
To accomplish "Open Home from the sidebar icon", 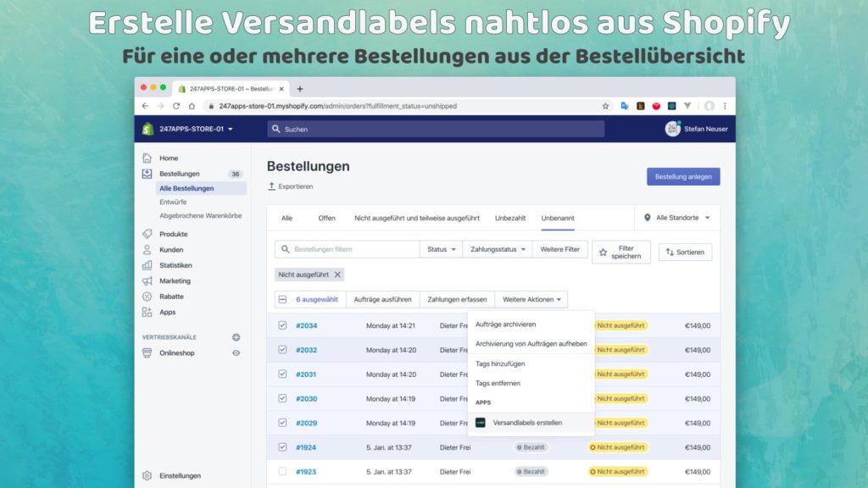I will click(x=147, y=158).
